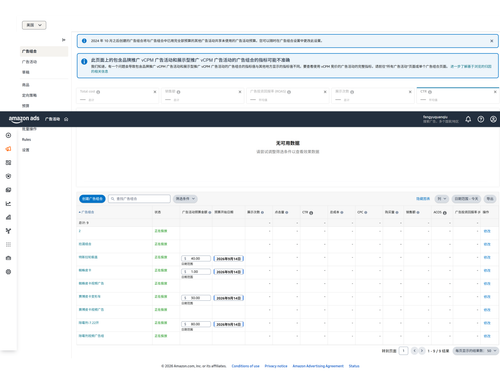Open Privacy notice footer link
Viewport: 500px width, 374px height.
(276, 366)
